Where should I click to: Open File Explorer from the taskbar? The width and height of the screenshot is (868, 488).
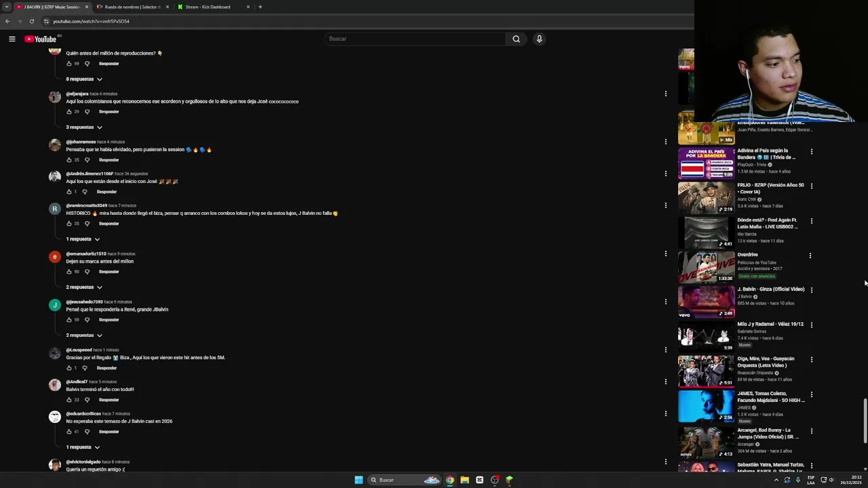point(465,480)
